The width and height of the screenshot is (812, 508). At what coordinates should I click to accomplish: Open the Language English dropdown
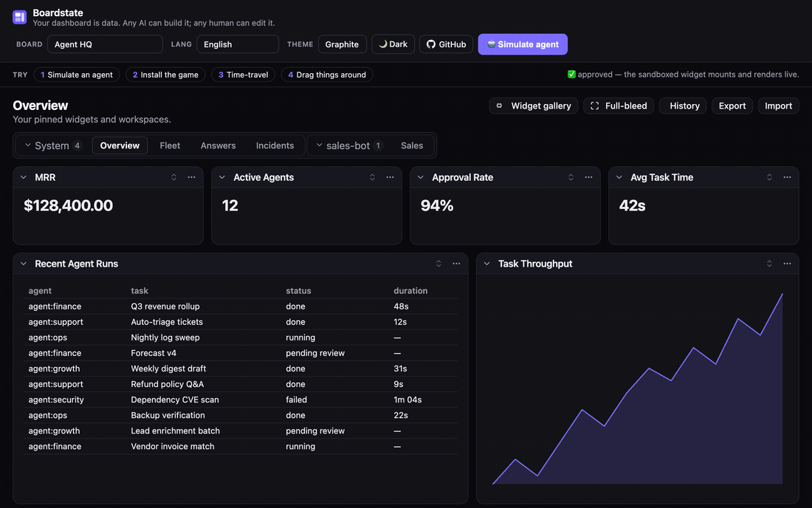click(238, 44)
